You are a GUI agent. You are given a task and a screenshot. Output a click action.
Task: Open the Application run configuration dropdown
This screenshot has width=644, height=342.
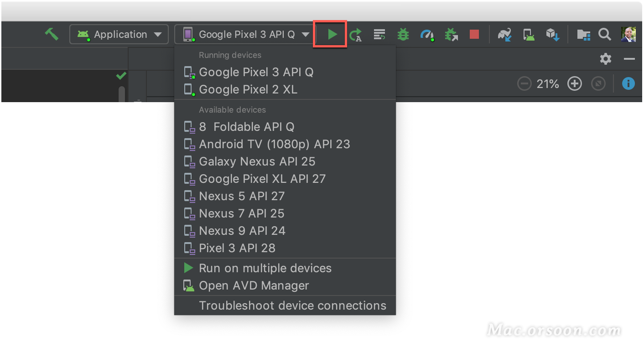click(x=119, y=35)
